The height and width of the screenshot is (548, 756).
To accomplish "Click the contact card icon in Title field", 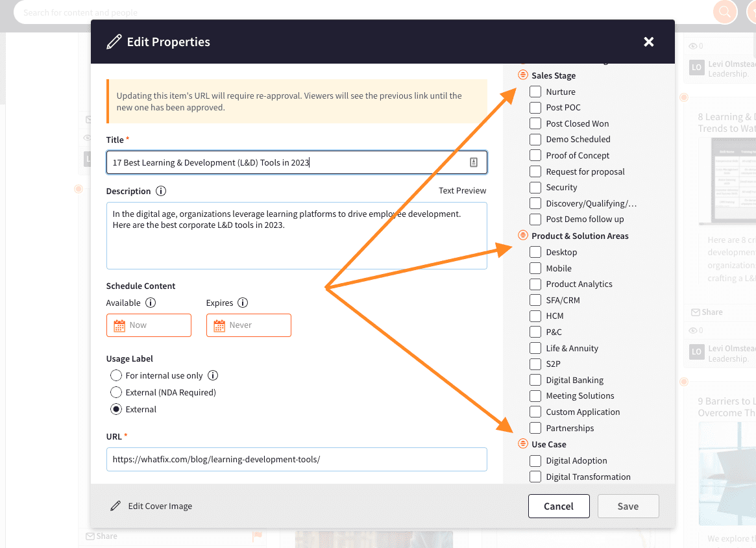I will click(x=474, y=162).
